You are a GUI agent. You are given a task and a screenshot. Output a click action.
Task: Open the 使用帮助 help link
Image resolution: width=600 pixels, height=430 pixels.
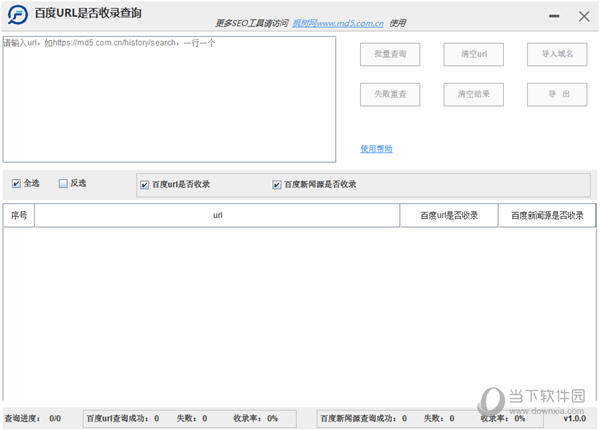[376, 149]
